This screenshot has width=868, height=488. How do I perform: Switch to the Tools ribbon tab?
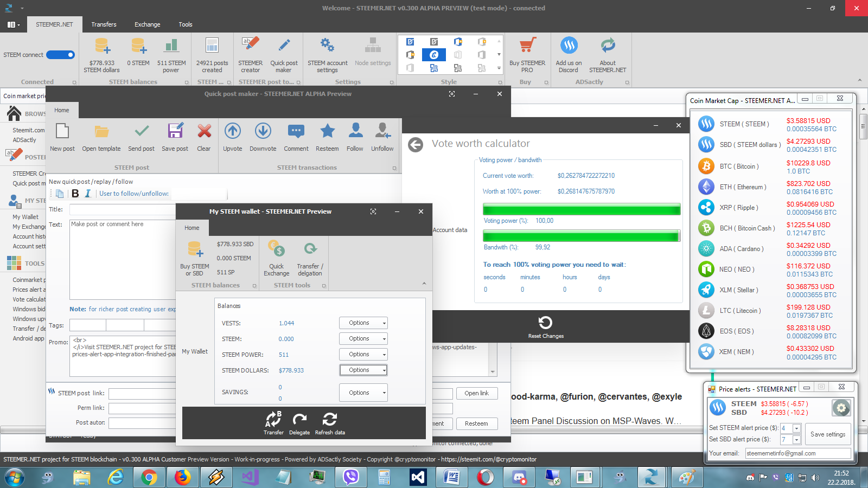pos(186,24)
